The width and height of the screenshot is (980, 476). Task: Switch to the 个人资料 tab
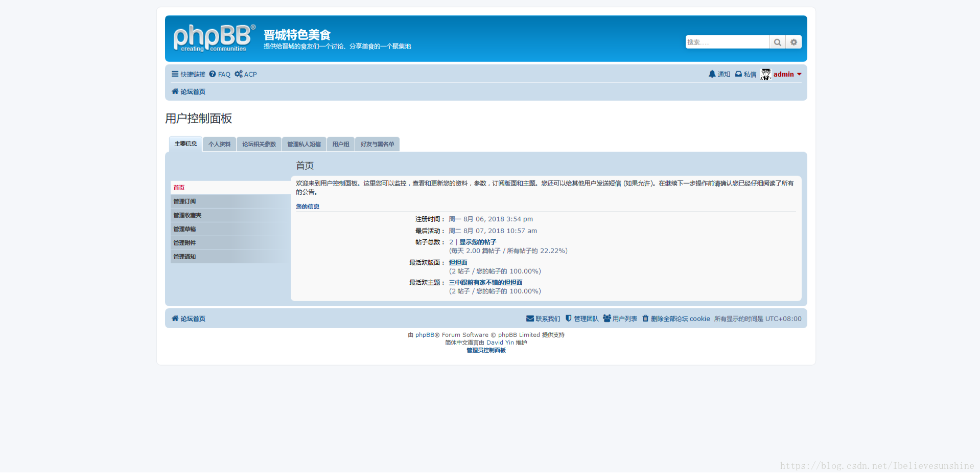coord(219,144)
